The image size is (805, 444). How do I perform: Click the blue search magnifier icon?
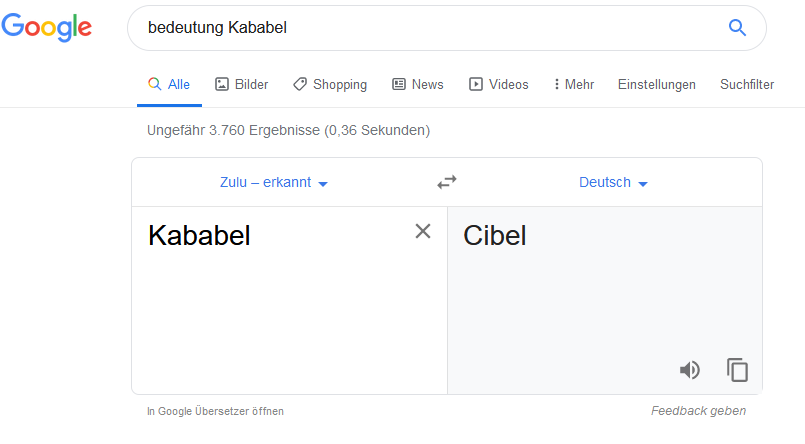click(737, 27)
